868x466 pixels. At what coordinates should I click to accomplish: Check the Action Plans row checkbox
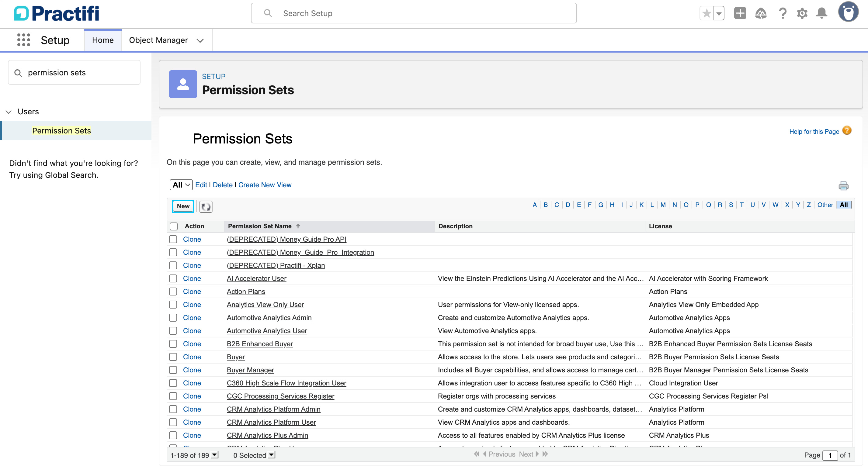coord(173,292)
